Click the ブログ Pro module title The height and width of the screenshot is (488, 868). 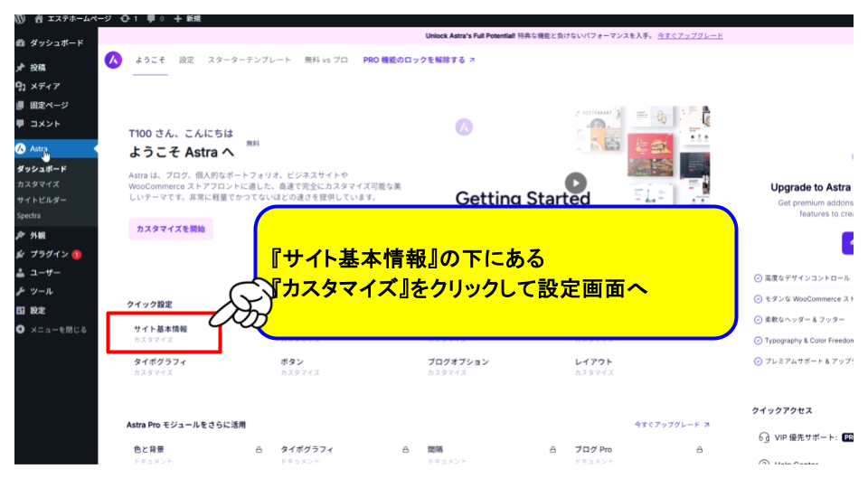(593, 449)
